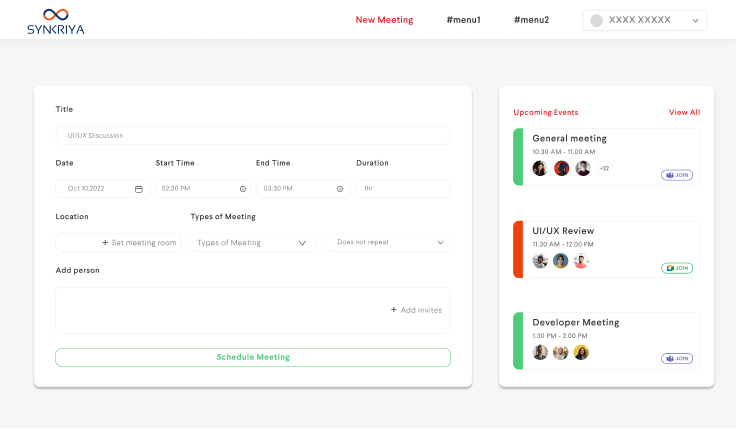Open the New Meeting menu item
The height and width of the screenshot is (429, 736).
(384, 20)
